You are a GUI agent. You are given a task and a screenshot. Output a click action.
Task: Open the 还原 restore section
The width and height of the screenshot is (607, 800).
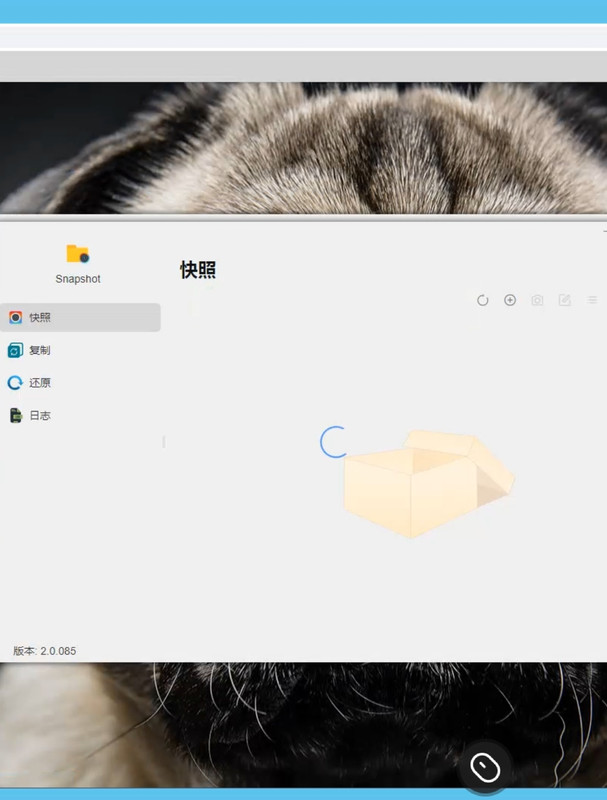pyautogui.click(x=80, y=383)
